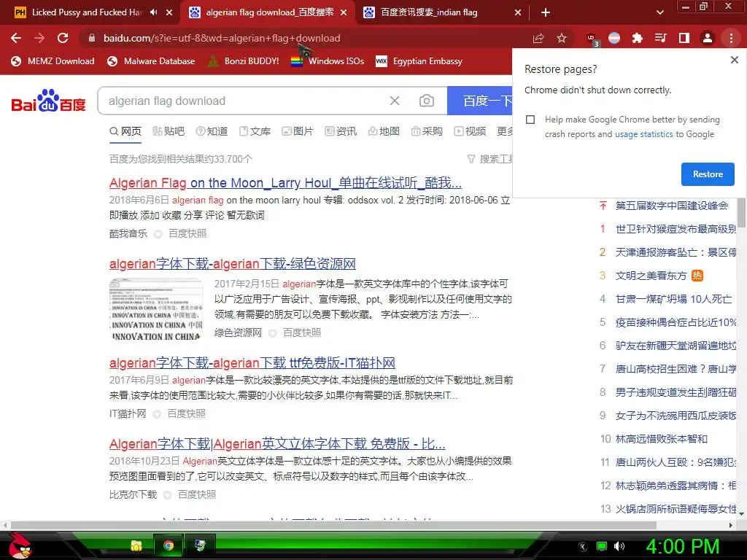Click the horizontal page scrollbar
The image size is (747, 560).
pyautogui.click(x=333, y=525)
